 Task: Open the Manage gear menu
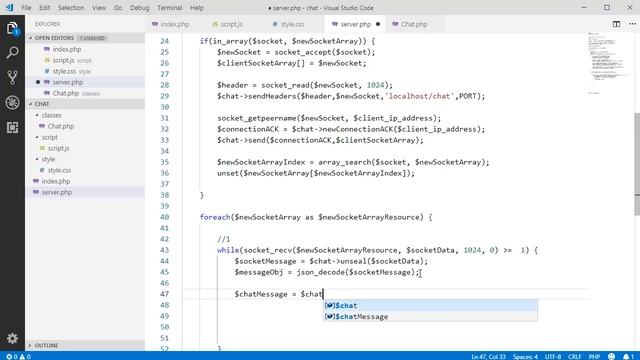pyautogui.click(x=12, y=338)
